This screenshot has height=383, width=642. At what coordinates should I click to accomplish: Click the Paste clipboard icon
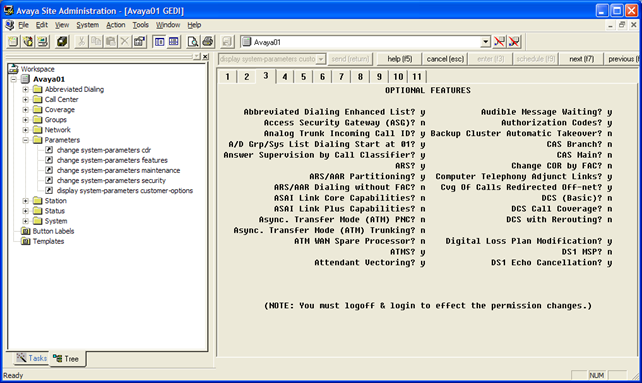(111, 41)
